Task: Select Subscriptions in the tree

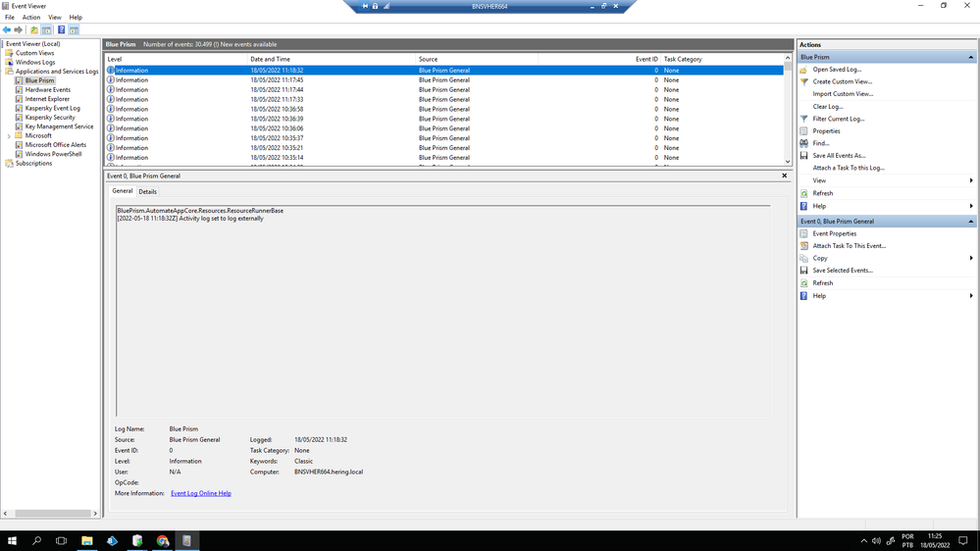Action: click(x=33, y=163)
